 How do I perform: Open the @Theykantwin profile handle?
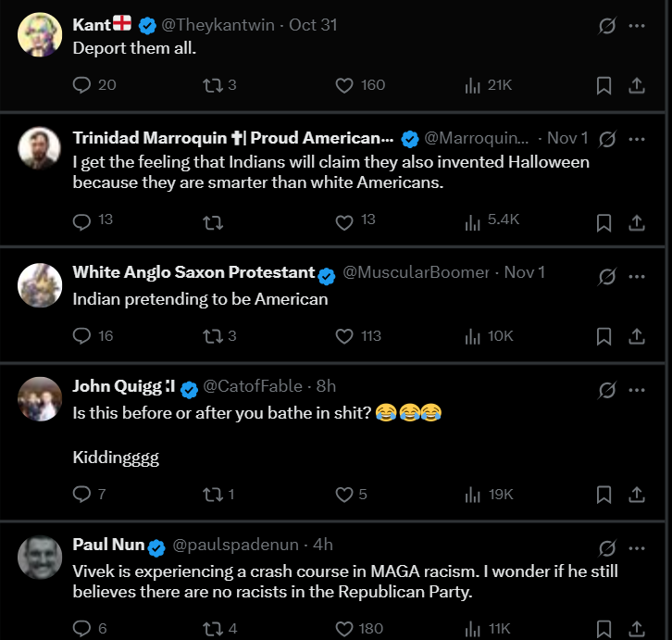click(218, 25)
